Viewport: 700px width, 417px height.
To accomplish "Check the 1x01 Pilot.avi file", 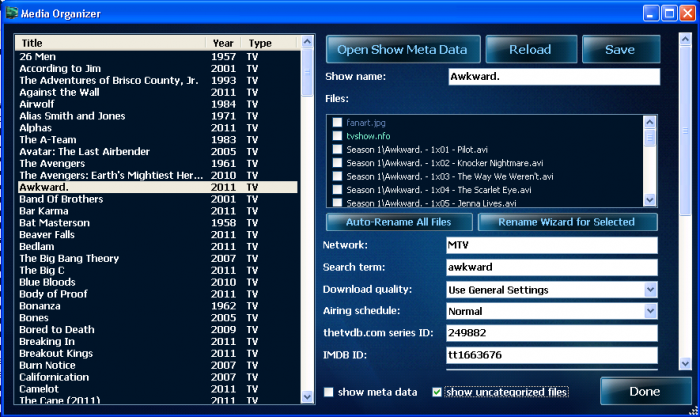I will pos(338,149).
